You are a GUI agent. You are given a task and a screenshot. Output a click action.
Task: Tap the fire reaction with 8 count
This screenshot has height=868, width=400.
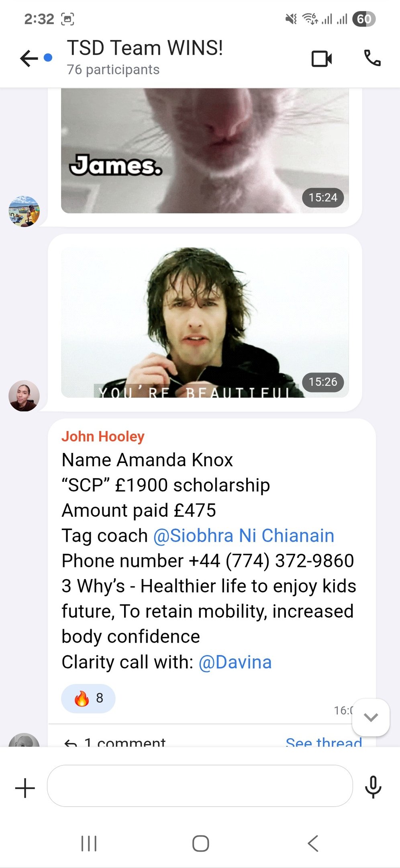[x=88, y=698]
